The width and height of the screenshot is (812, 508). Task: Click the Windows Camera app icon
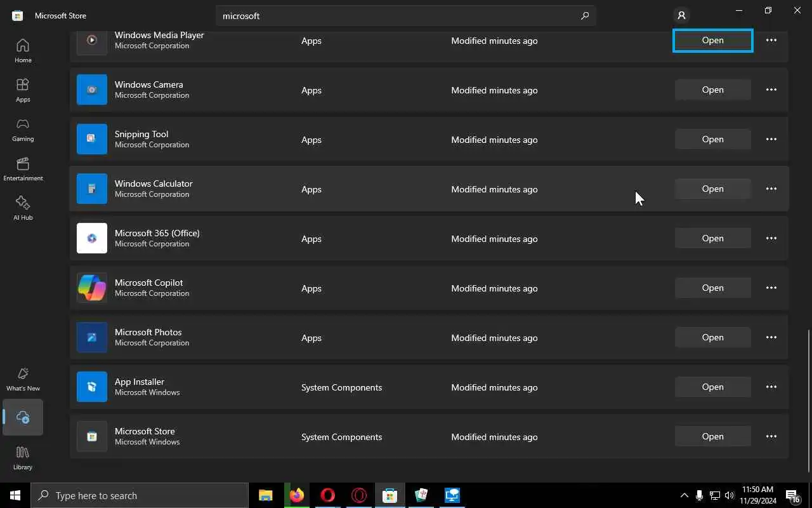[x=92, y=90]
